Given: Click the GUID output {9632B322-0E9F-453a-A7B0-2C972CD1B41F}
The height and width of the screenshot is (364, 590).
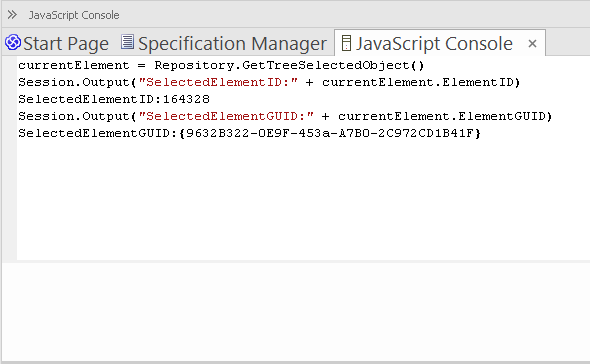Looking at the screenshot, I should click(330, 133).
